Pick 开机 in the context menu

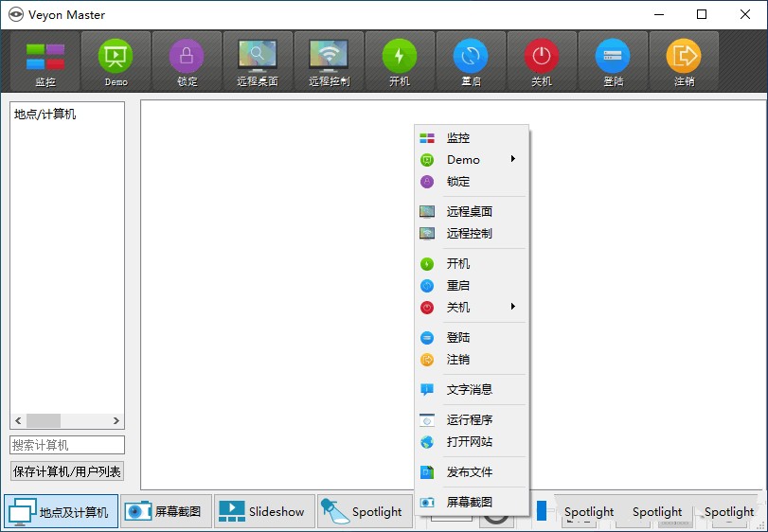point(472,264)
